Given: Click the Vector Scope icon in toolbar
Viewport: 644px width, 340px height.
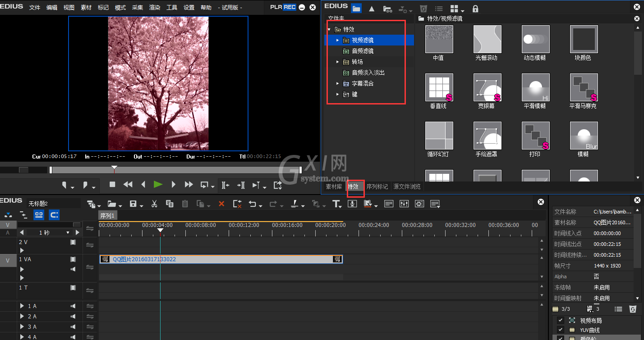Looking at the screenshot, I should point(419,204).
